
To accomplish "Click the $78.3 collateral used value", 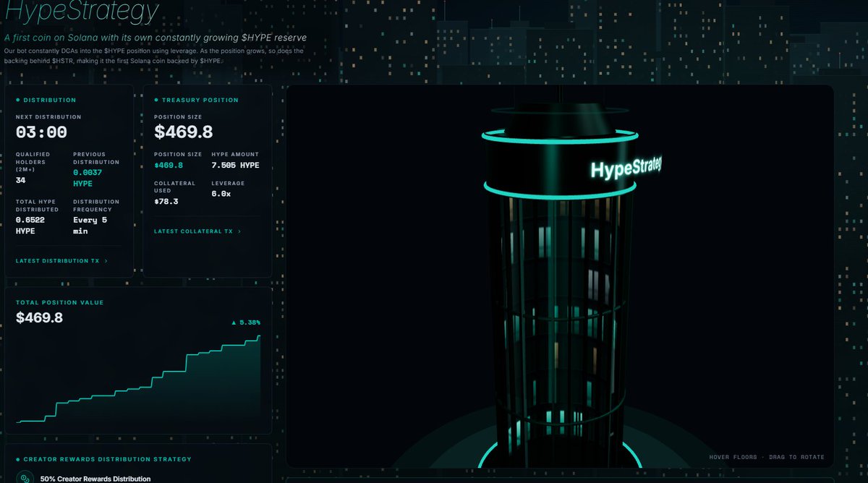I will click(167, 202).
